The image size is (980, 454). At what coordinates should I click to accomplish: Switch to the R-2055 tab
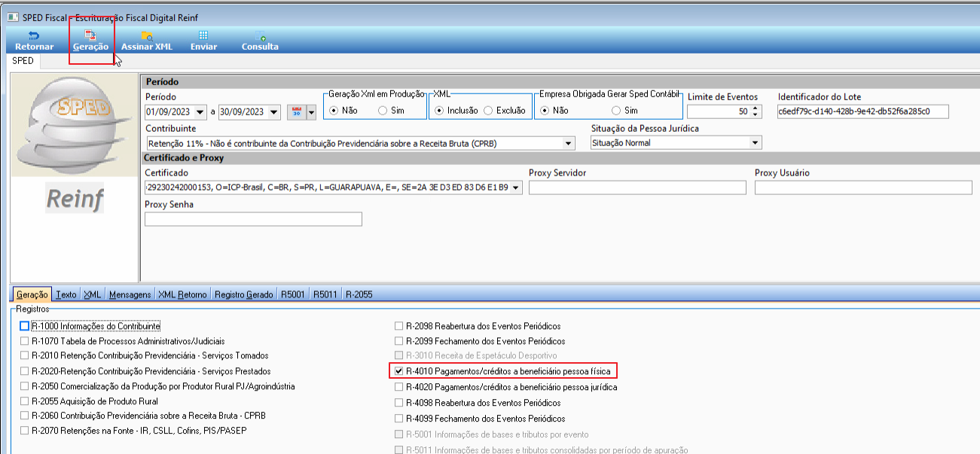coord(359,294)
